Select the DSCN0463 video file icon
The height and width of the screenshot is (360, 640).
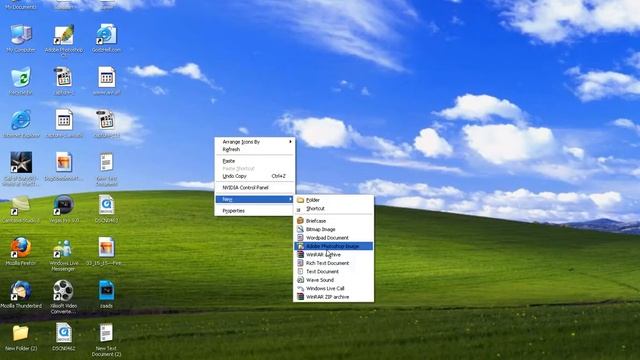[x=107, y=205]
